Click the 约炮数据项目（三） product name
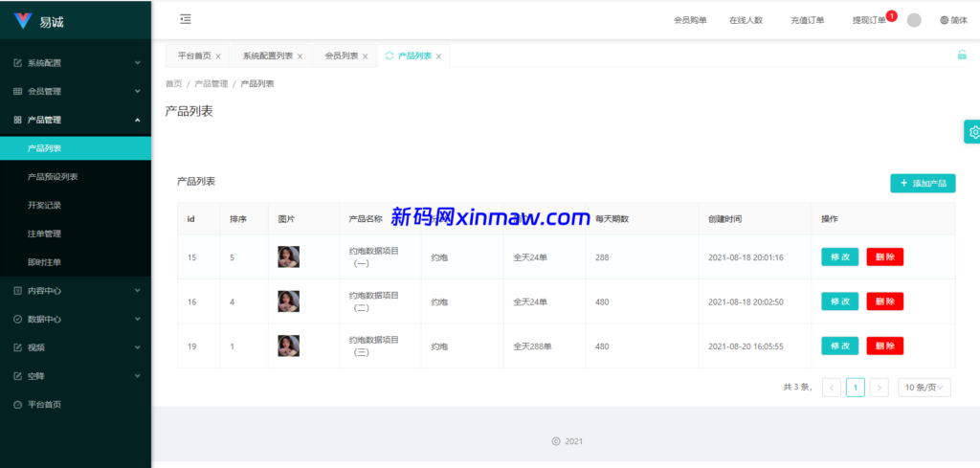The image size is (980, 468). click(x=374, y=345)
